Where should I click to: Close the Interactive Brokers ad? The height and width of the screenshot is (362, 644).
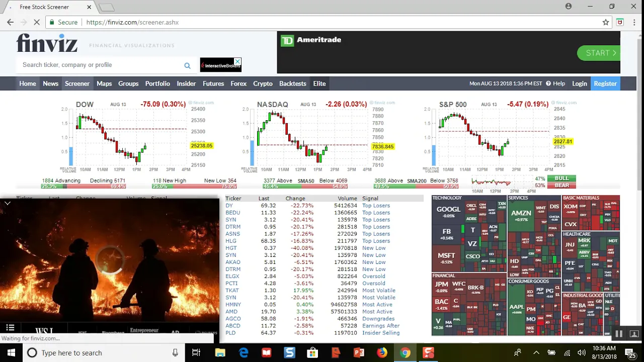(237, 61)
